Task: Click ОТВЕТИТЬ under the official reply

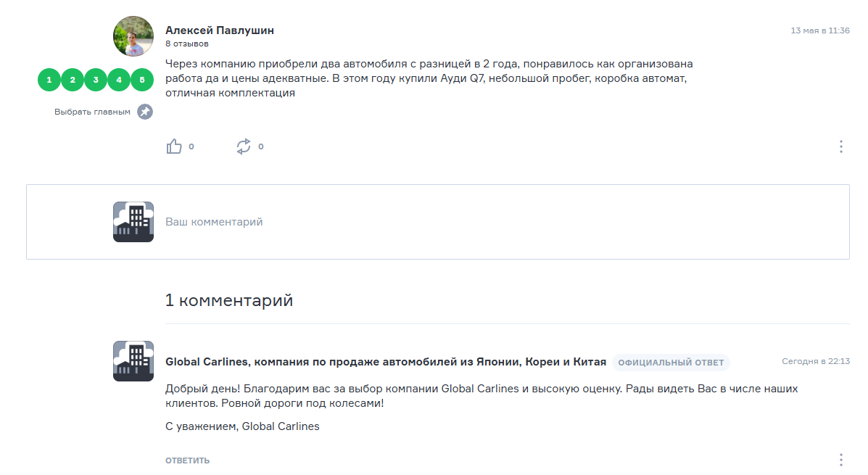Action: point(188,460)
